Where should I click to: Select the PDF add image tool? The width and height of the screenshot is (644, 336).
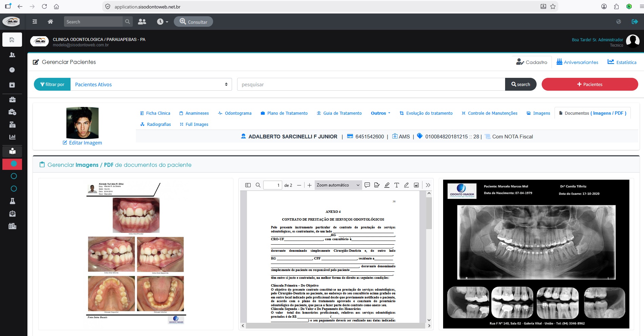416,185
